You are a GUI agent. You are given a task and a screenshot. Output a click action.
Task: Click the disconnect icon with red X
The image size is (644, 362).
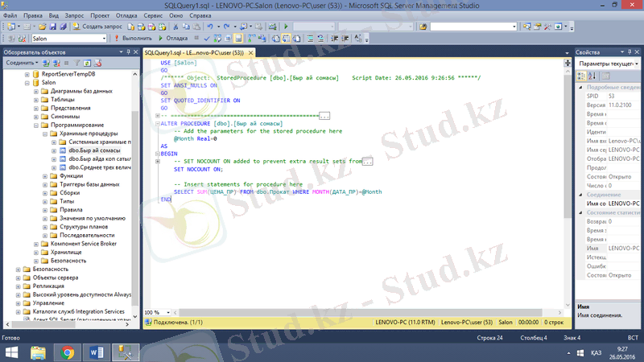coord(22,39)
